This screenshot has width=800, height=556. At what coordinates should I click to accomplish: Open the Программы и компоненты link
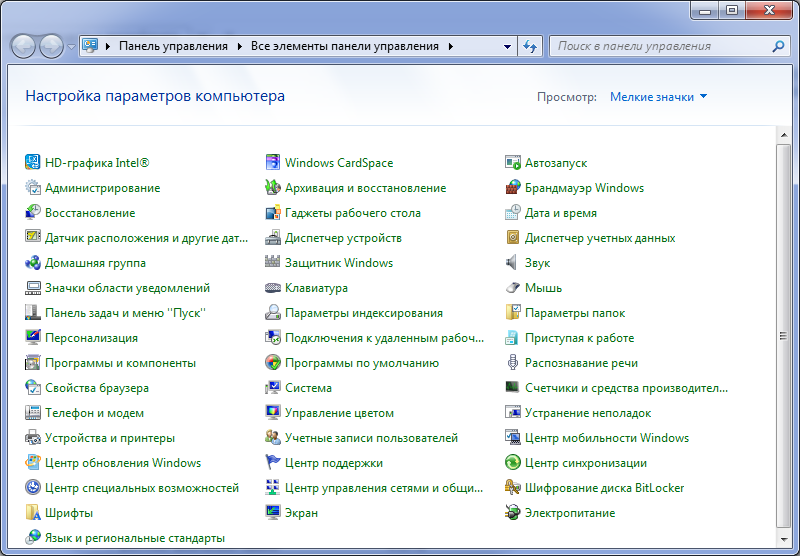point(120,363)
